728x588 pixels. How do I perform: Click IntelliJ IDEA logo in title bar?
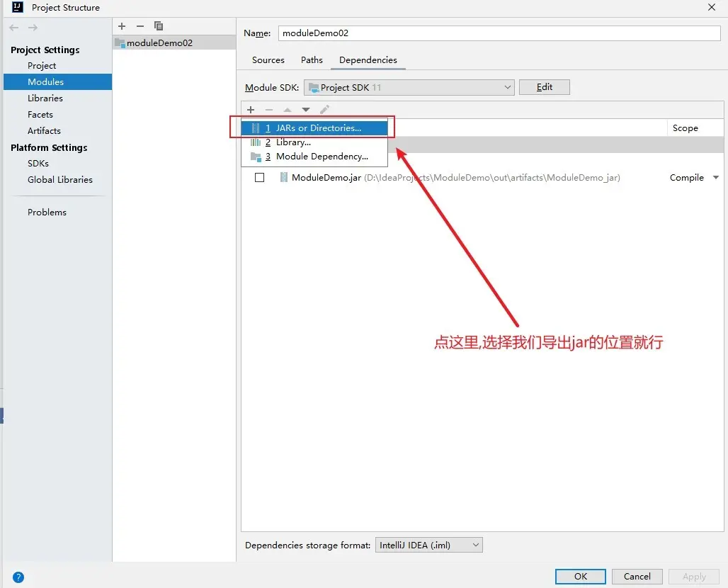pos(17,7)
